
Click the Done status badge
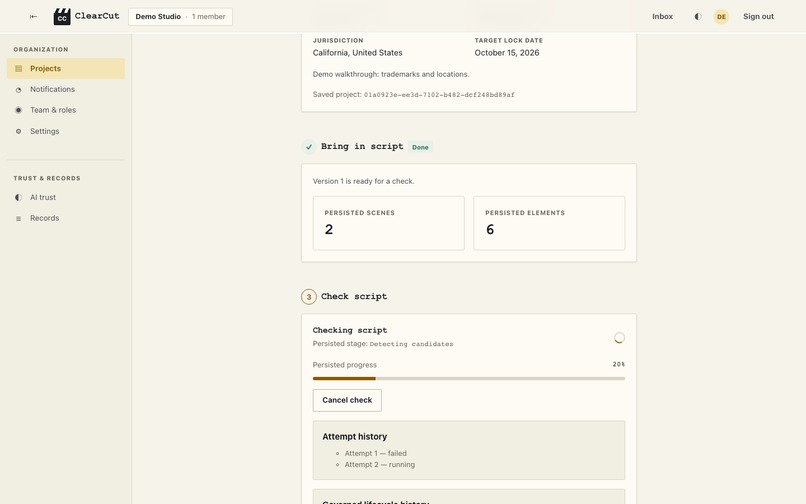pos(420,147)
